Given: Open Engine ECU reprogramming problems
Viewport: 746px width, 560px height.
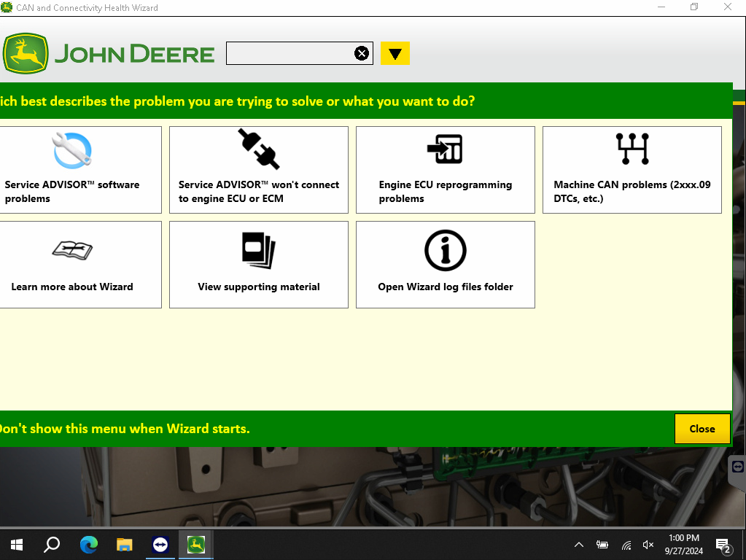Looking at the screenshot, I should tap(445, 149).
